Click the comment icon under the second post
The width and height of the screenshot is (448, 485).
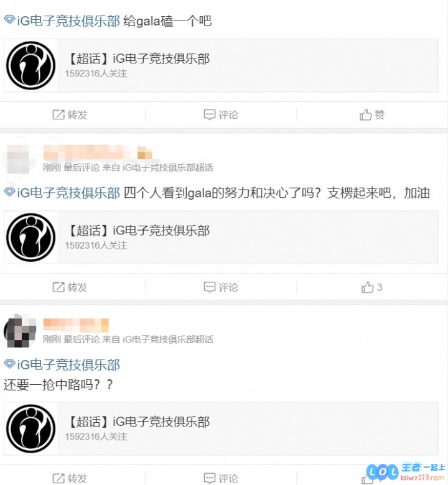[209, 287]
